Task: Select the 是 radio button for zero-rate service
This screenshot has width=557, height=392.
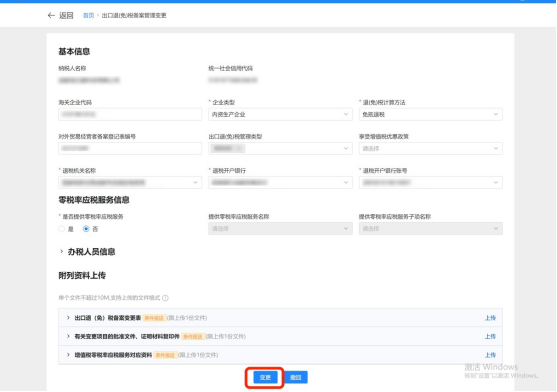Action: point(62,229)
